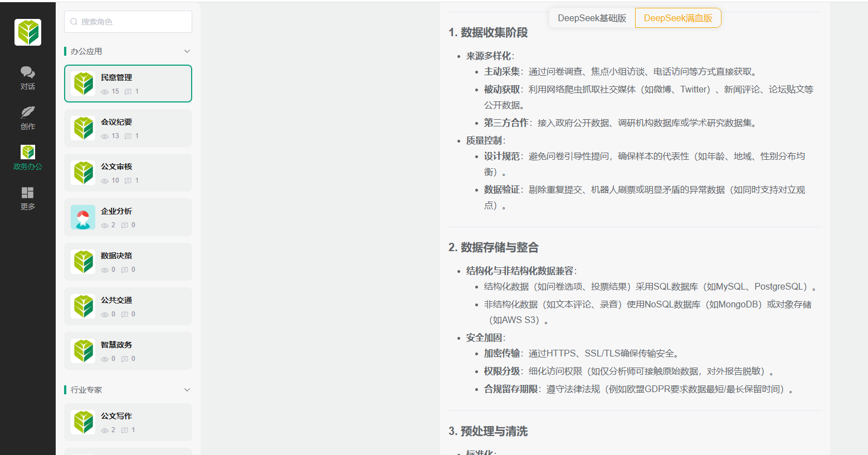Click the 加密传输 bullet label
Viewport: 868px width, 455px height.
tap(502, 353)
